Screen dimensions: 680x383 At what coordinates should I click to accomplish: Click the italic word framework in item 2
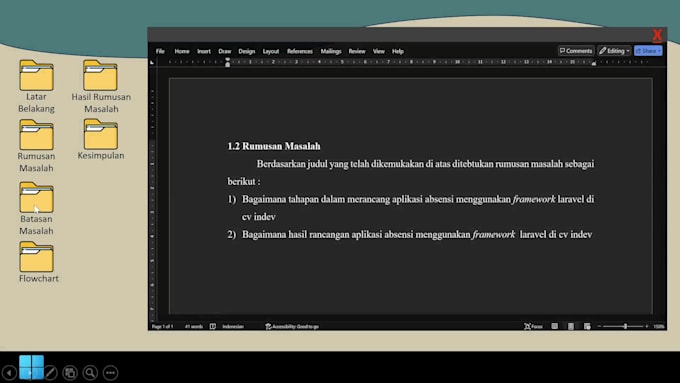pyautogui.click(x=494, y=235)
